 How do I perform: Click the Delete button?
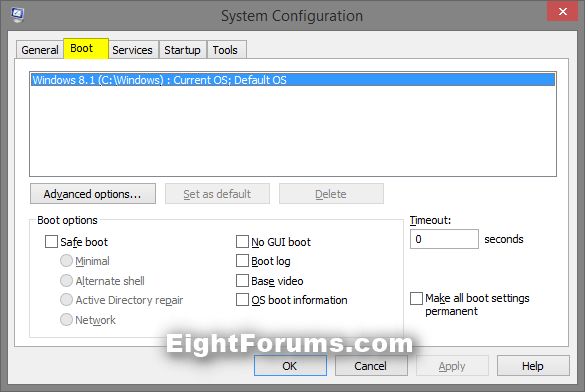coord(331,194)
